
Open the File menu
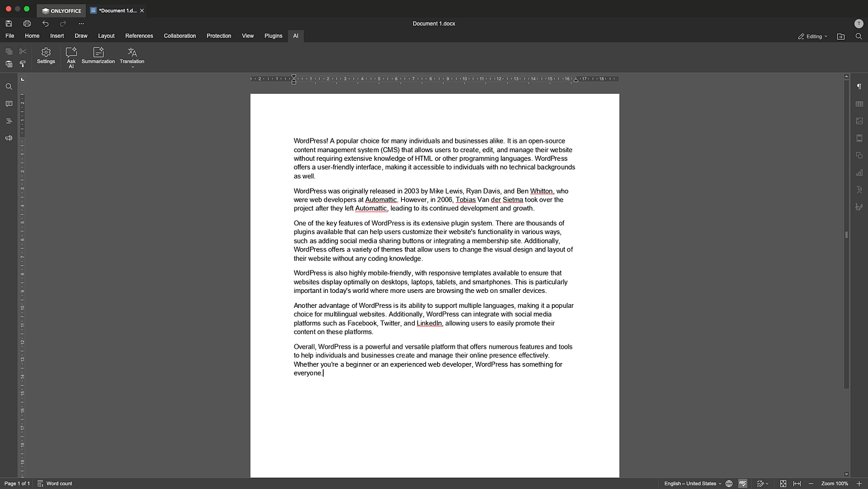(10, 36)
